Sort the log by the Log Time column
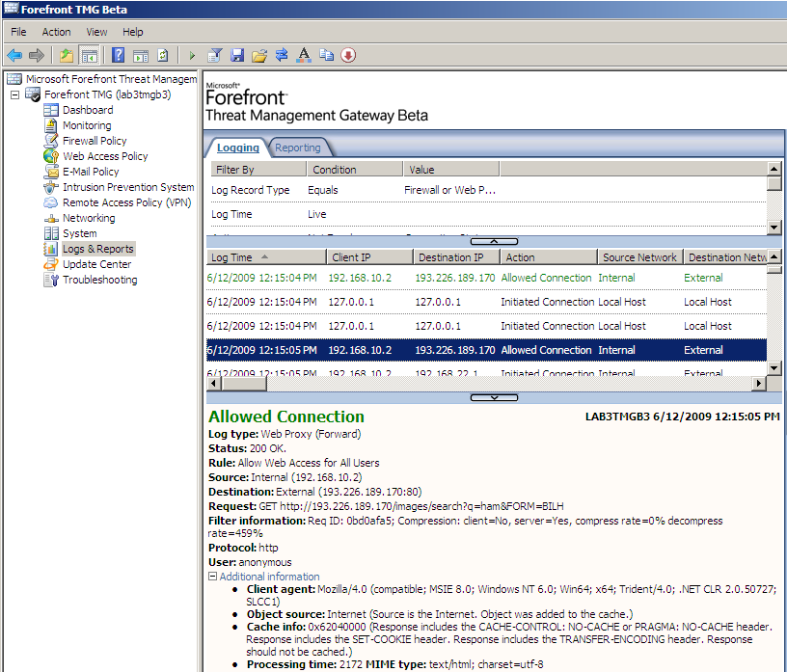This screenshot has height=672, width=787. pyautogui.click(x=266, y=257)
